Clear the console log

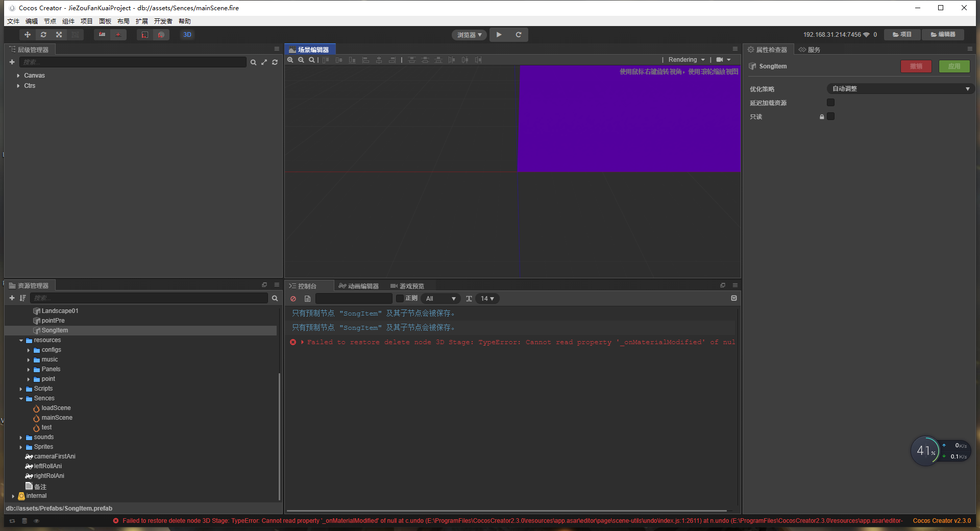293,299
